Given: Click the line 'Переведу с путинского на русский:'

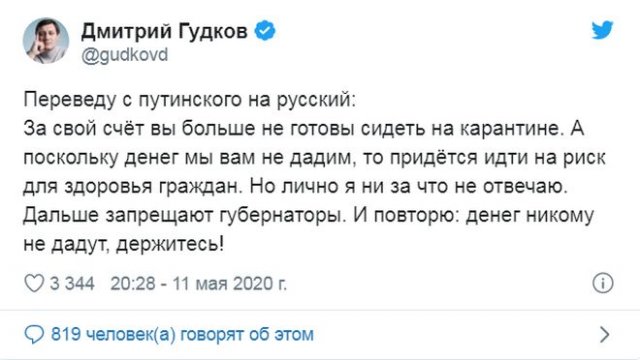Looking at the screenshot, I should pos(190,100).
